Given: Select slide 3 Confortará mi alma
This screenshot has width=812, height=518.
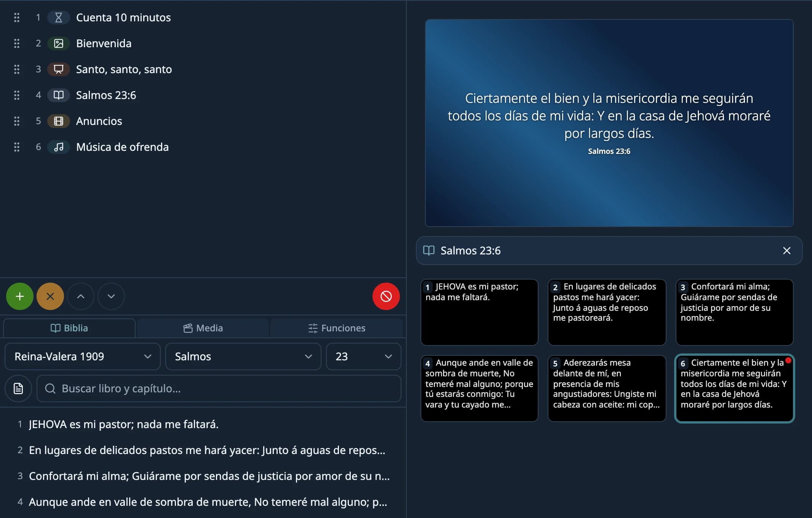Looking at the screenshot, I should (x=735, y=312).
